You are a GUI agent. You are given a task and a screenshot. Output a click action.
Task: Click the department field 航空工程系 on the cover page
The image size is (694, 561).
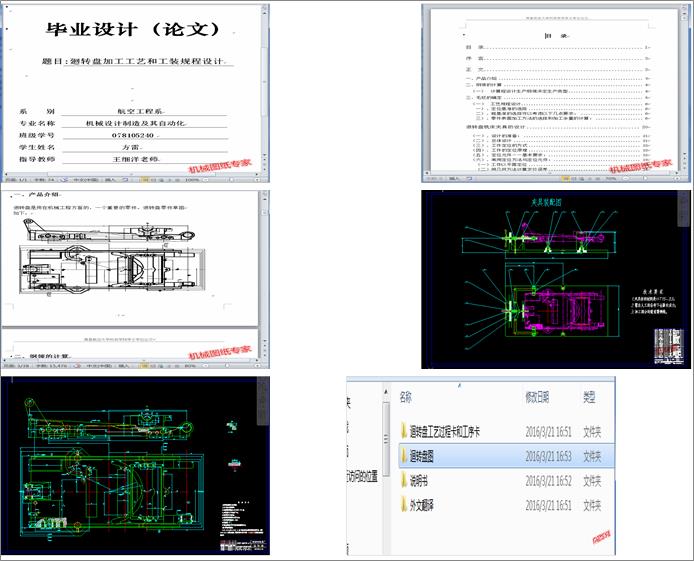coord(142,111)
